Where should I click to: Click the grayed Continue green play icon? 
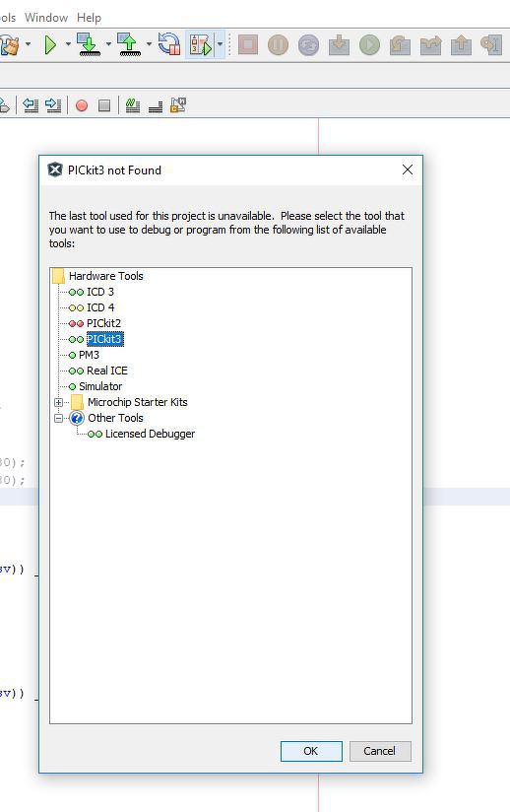[370, 44]
